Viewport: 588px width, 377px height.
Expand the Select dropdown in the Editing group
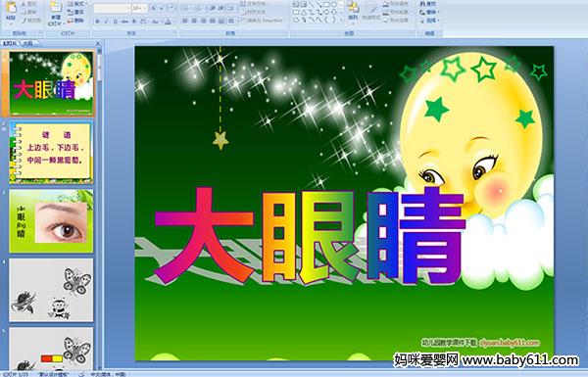[x=429, y=21]
